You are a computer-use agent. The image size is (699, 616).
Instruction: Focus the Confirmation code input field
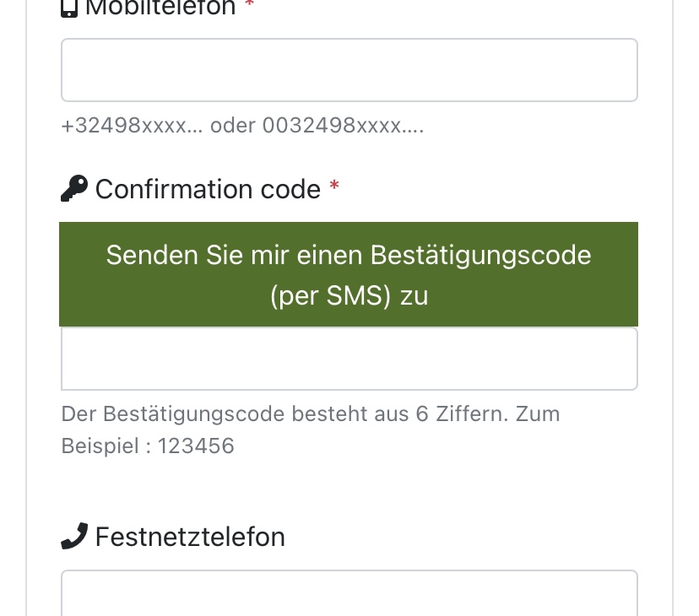[349, 359]
